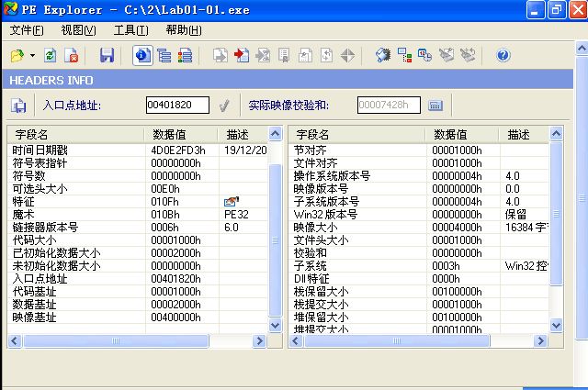Open the 帮助(H) menu

[x=184, y=30]
